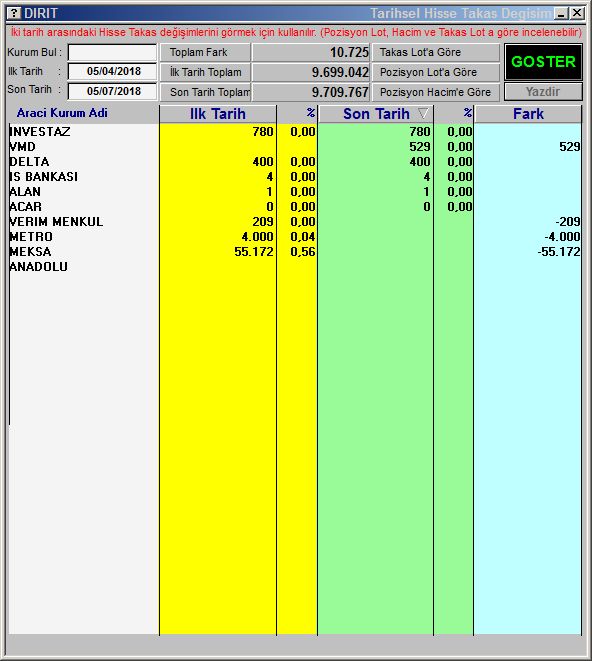
Task: Select the MEKSA row
Action: [x=295, y=252]
